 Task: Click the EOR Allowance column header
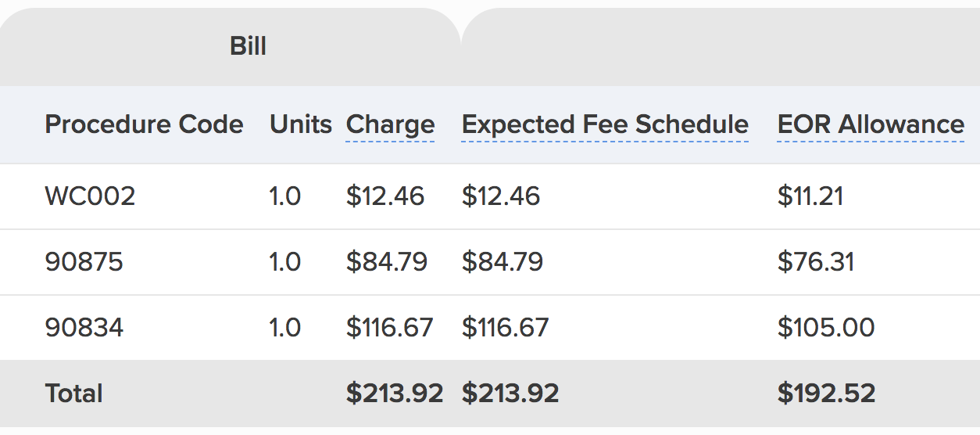click(x=871, y=124)
